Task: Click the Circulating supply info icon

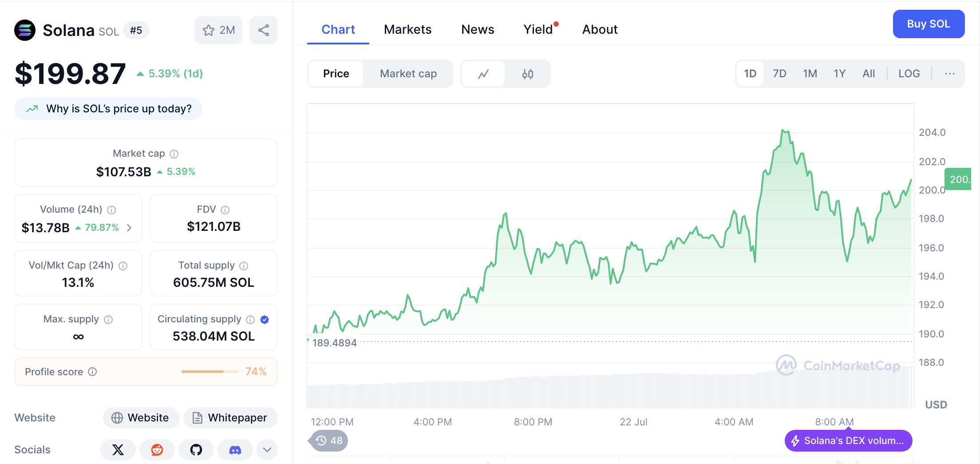Action: 250,320
